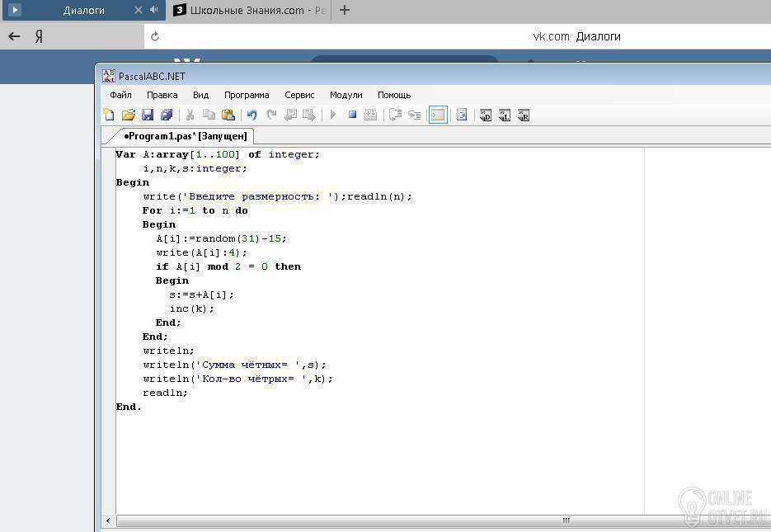Select the Program1.pas editor tab
771x532 pixels.
tap(185, 136)
